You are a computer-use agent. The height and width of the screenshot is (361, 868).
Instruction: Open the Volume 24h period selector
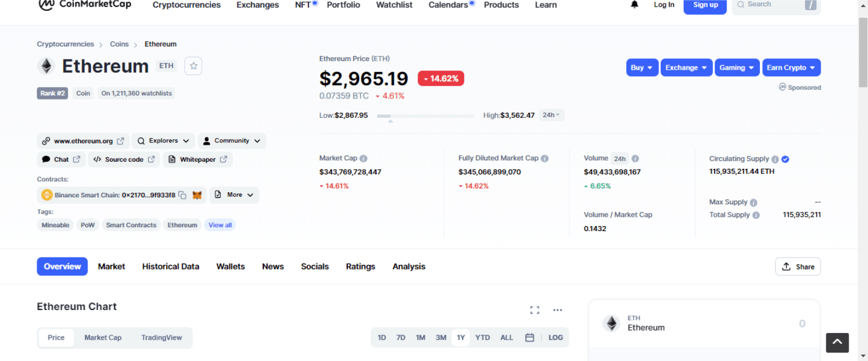tap(620, 158)
